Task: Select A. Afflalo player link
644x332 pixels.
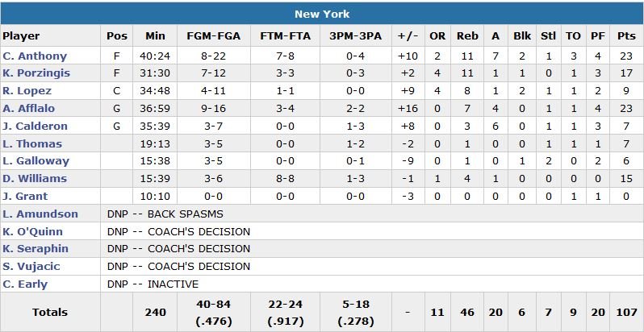Action: [x=31, y=109]
